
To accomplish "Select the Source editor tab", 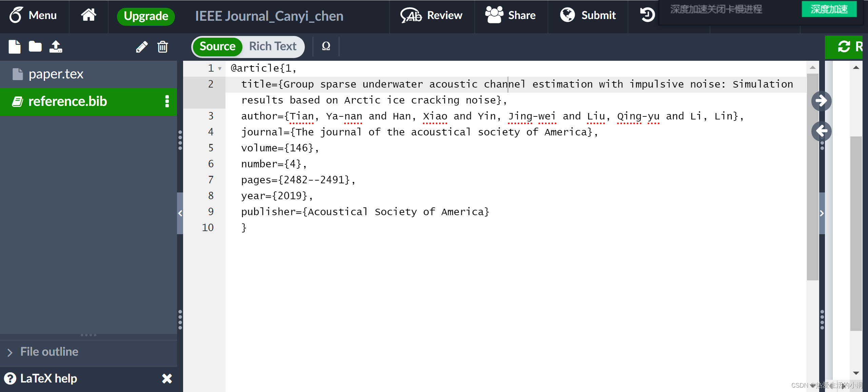I will tap(216, 46).
